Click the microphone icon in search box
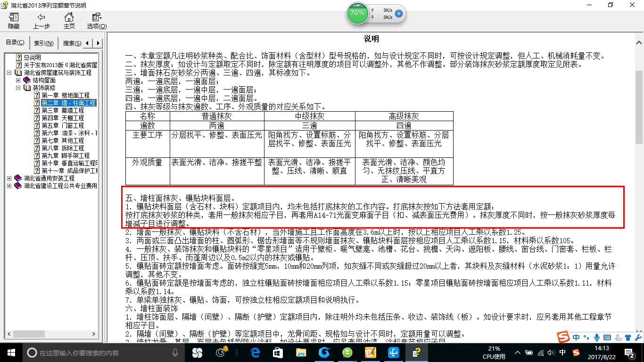The image size is (644, 362). pos(175,353)
